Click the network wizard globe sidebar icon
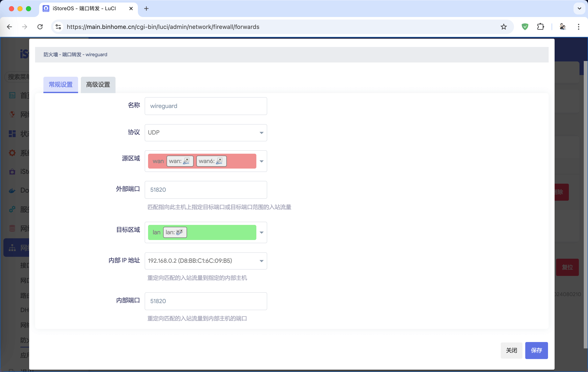The image size is (588, 372). (x=12, y=114)
